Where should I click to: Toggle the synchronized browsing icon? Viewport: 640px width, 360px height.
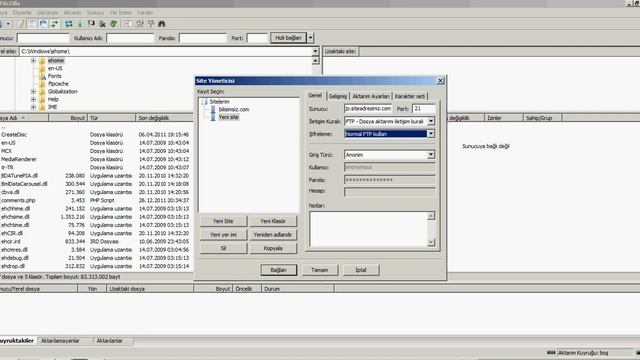pyautogui.click(x=151, y=24)
